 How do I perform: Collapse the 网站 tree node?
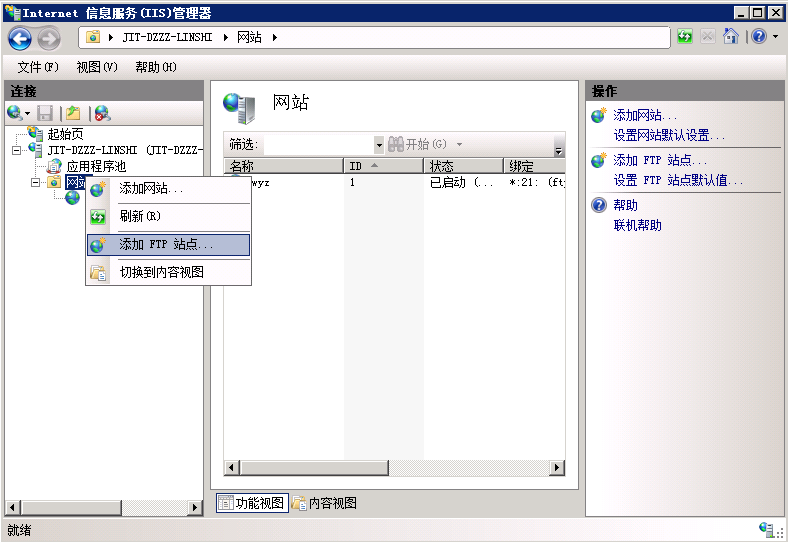[35, 182]
